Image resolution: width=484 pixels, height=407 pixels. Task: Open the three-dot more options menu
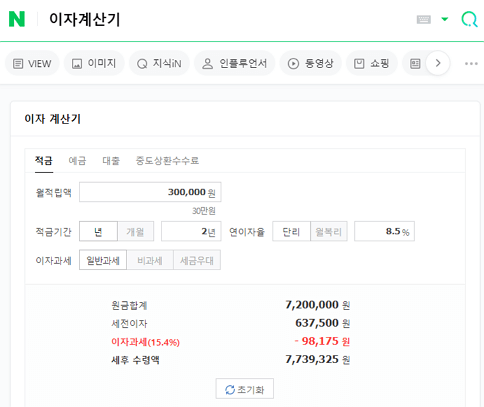(x=471, y=63)
